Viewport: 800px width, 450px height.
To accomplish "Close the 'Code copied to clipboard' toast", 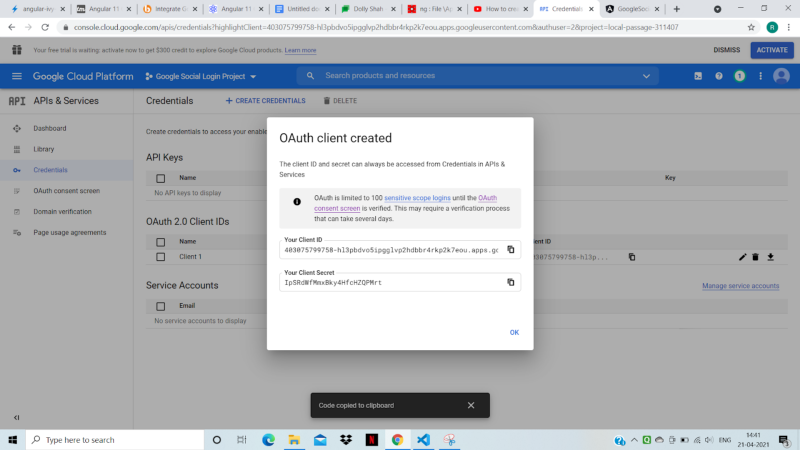I will (470, 405).
